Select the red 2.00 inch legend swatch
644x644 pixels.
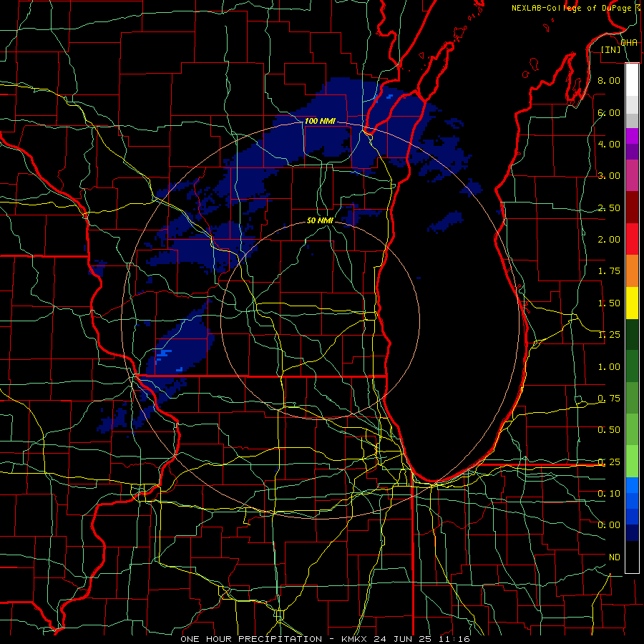632,239
